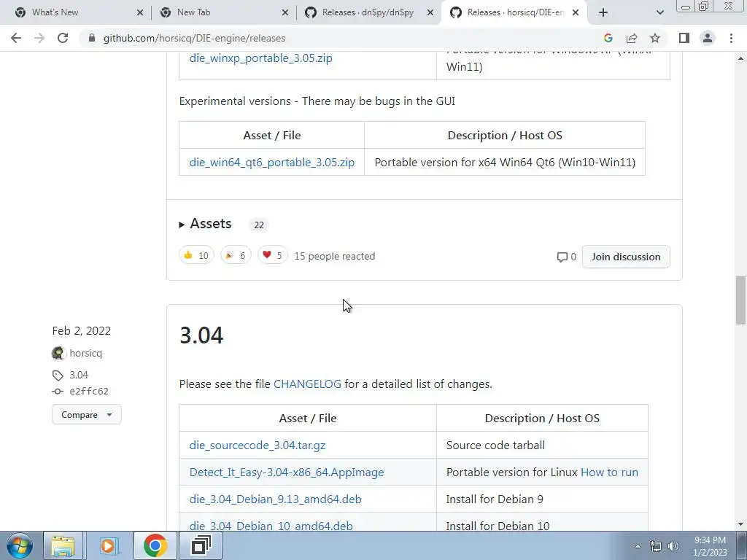Open the 3.04 release title
Screen dimensions: 747x560
[201, 335]
